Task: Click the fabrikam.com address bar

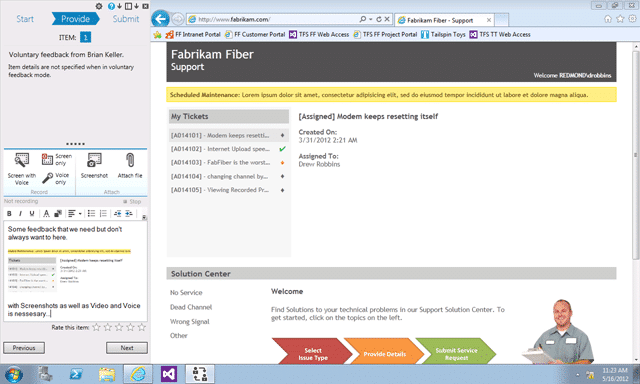Action: [273, 19]
